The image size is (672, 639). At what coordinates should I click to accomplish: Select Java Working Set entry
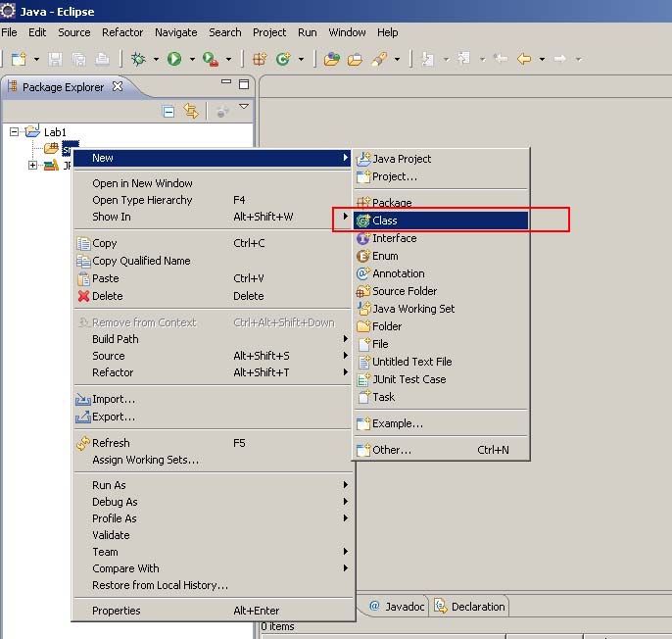click(441, 309)
